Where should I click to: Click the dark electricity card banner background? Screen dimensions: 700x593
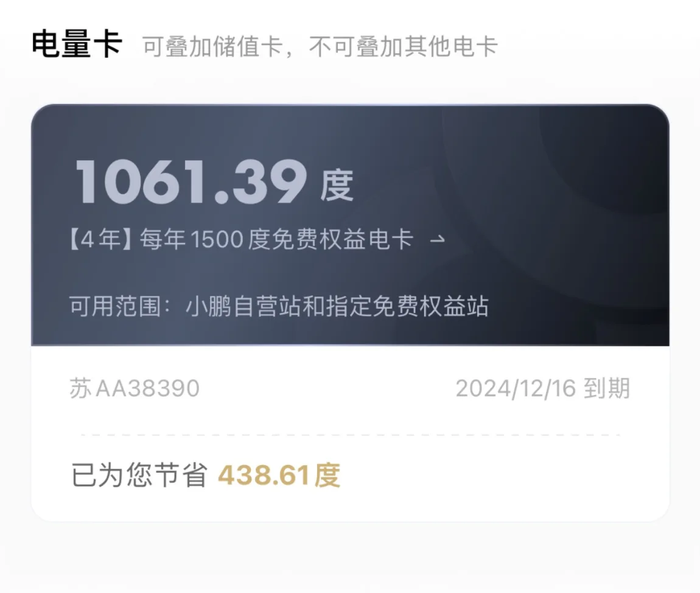tap(350, 225)
